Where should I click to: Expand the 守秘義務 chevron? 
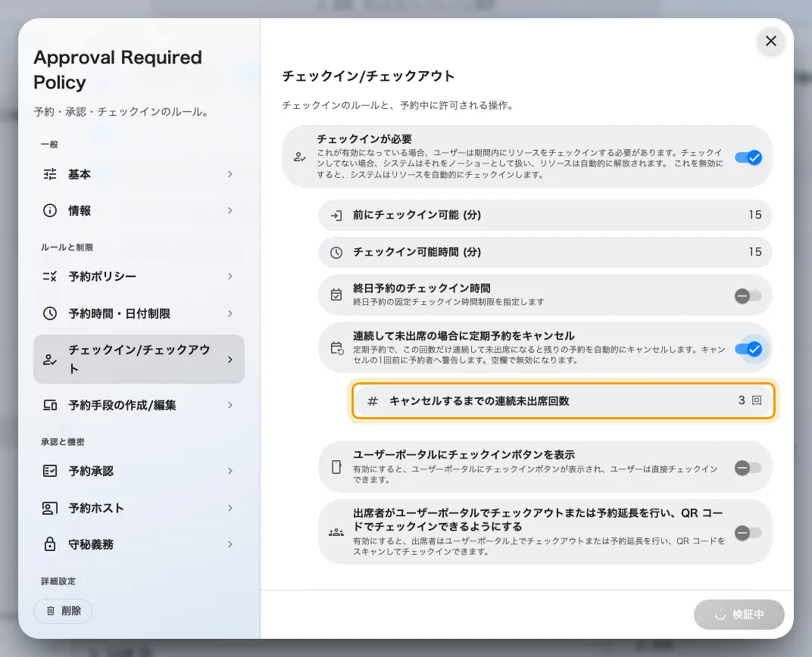[230, 544]
